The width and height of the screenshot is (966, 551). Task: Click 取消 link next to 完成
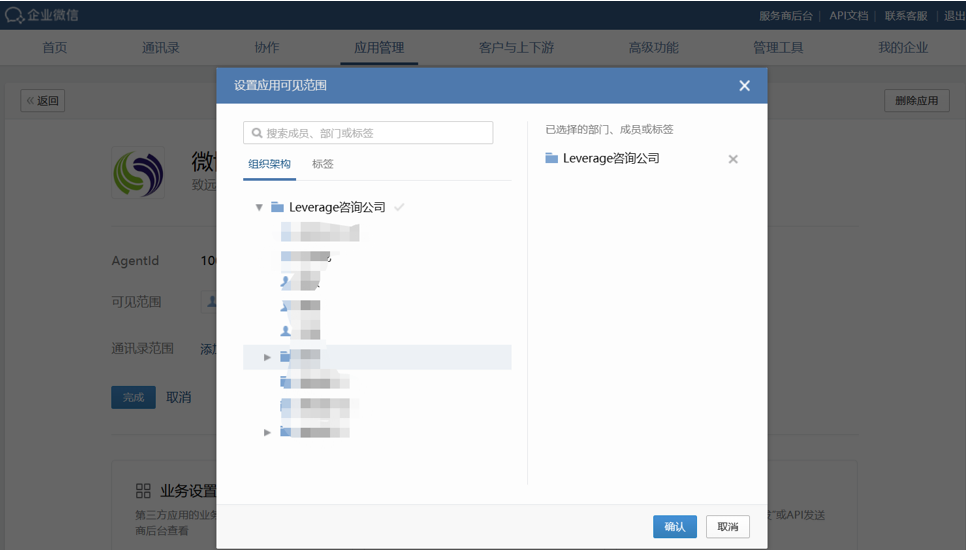pyautogui.click(x=179, y=398)
